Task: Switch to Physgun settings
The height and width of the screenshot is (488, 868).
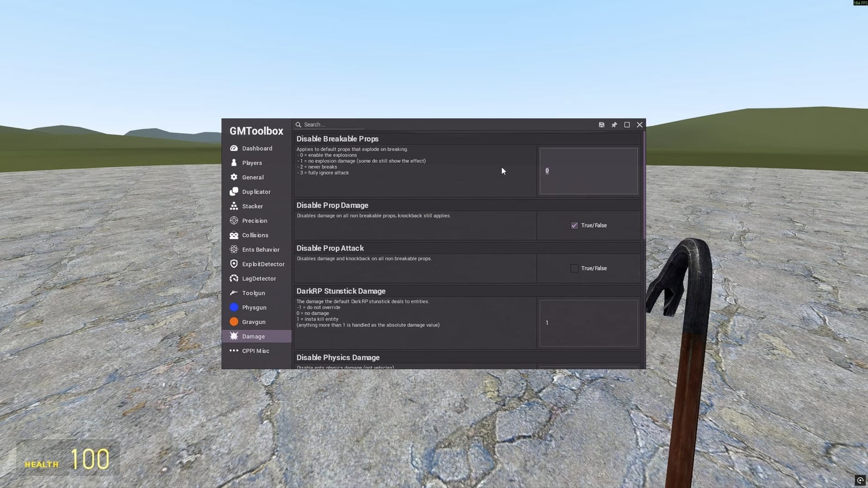Action: click(257, 307)
